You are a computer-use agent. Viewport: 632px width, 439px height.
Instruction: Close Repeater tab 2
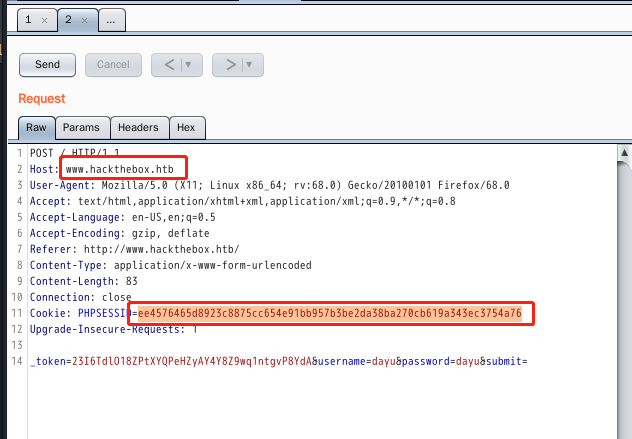coord(84,20)
